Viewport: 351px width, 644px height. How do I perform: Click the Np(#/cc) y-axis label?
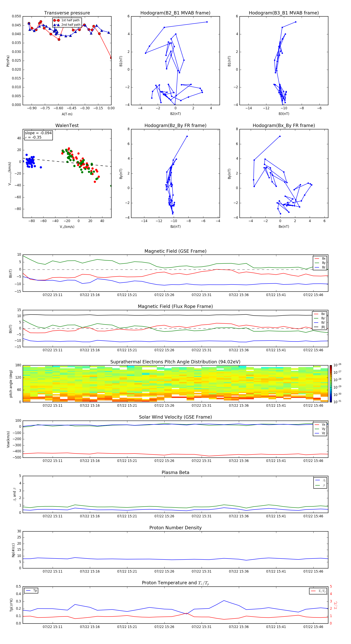pyautogui.click(x=13, y=550)
